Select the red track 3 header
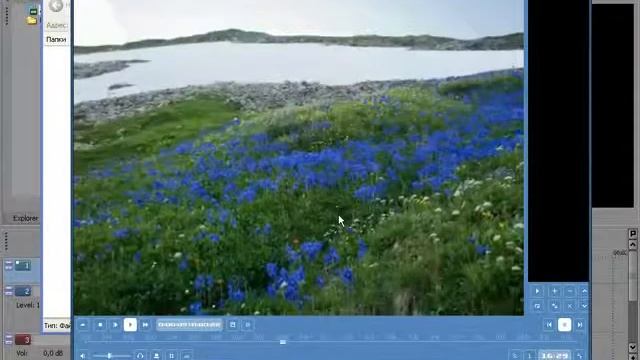640x360 pixels. pos(23,340)
